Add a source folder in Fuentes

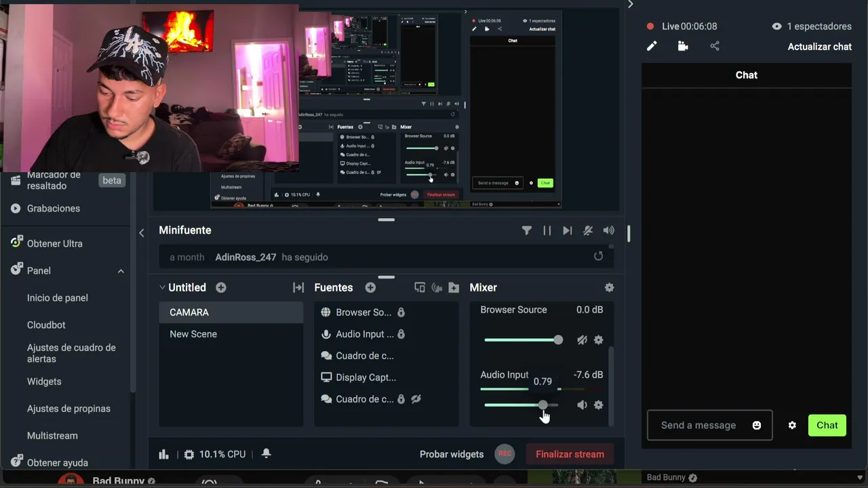pos(454,287)
